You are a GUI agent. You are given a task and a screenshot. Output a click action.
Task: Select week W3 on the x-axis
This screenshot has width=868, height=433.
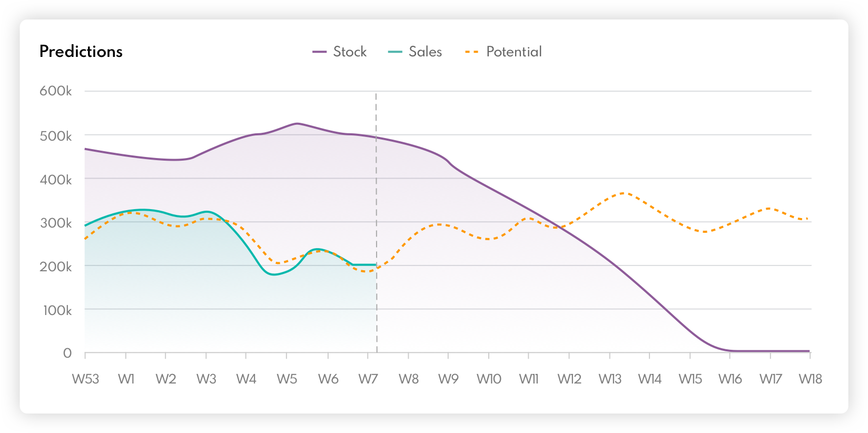click(206, 379)
